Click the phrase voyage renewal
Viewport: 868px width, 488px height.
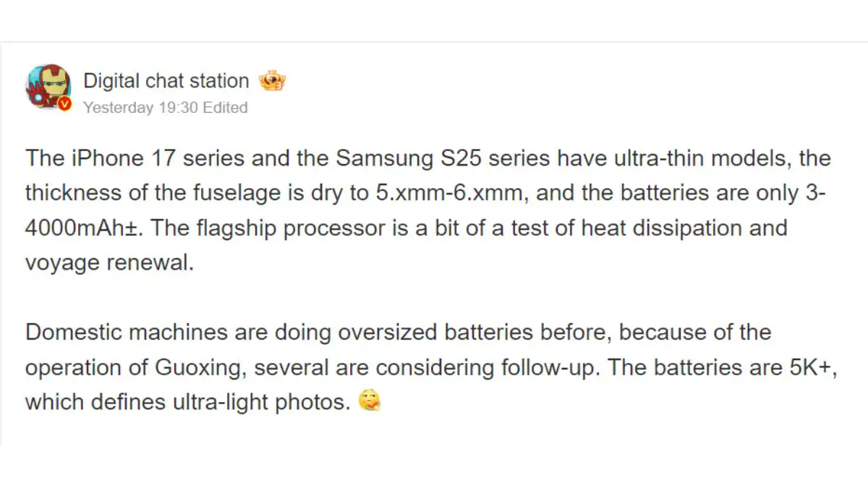coord(110,262)
